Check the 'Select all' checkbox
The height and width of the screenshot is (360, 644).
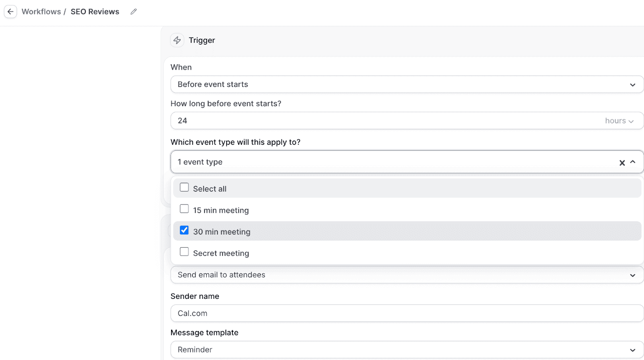tap(184, 187)
